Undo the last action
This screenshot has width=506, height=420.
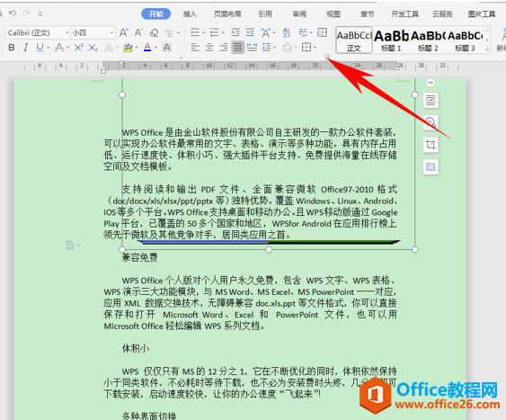tap(13, 13)
